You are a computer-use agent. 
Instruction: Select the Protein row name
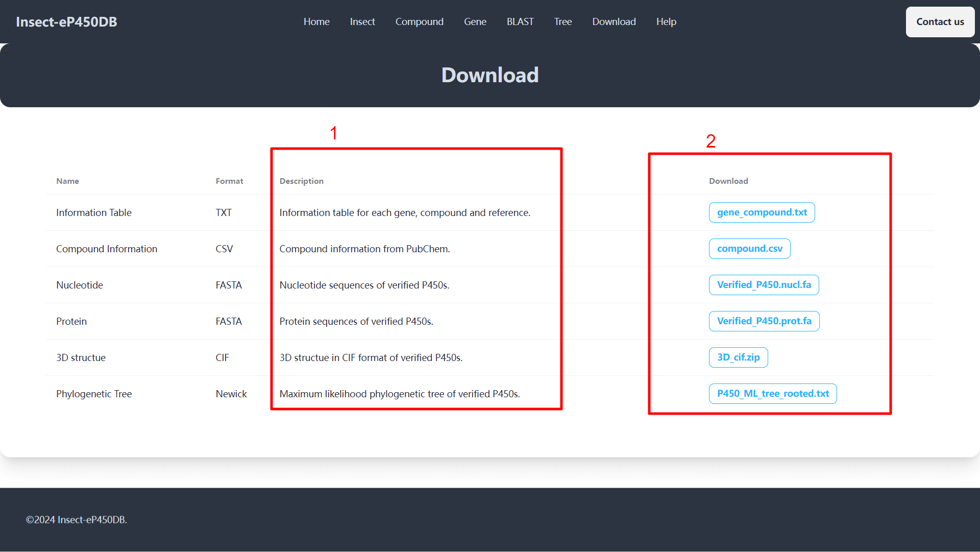[x=71, y=322]
